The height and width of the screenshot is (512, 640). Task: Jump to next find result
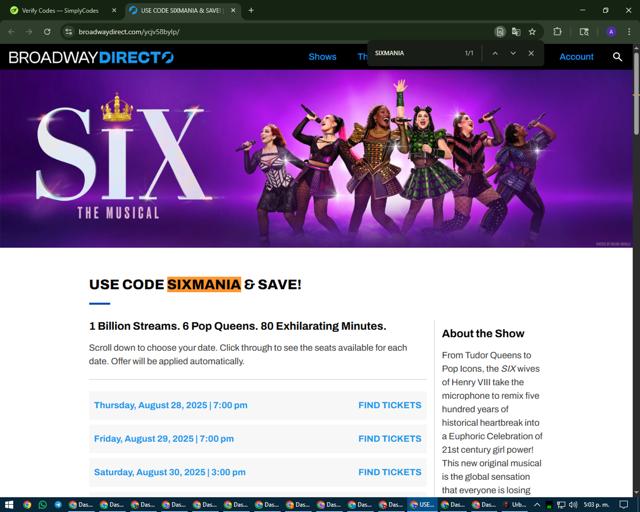513,53
